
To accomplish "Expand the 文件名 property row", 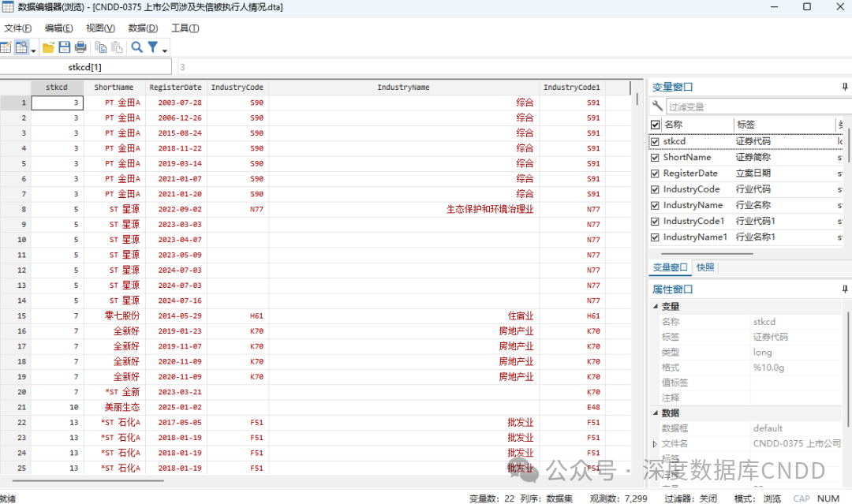I will click(x=654, y=444).
